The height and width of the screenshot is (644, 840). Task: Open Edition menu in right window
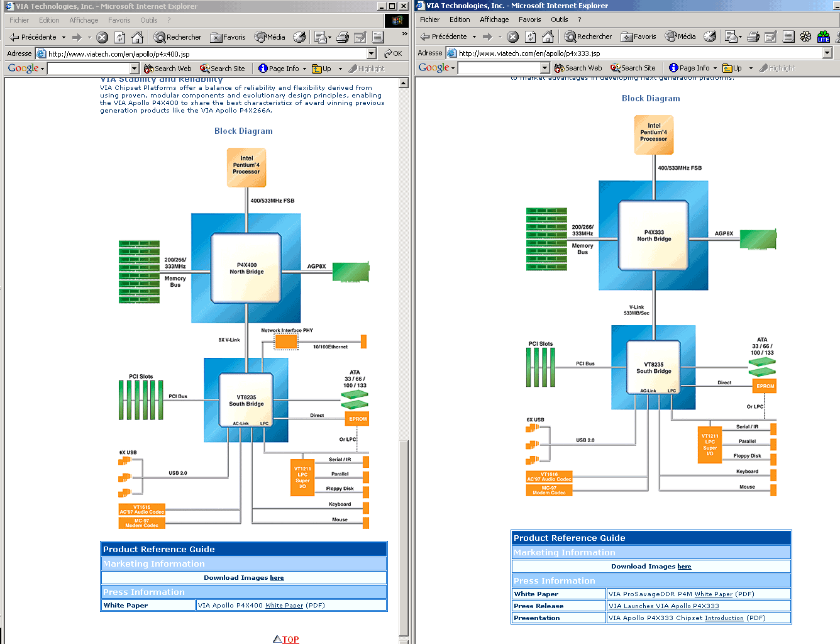tap(460, 19)
